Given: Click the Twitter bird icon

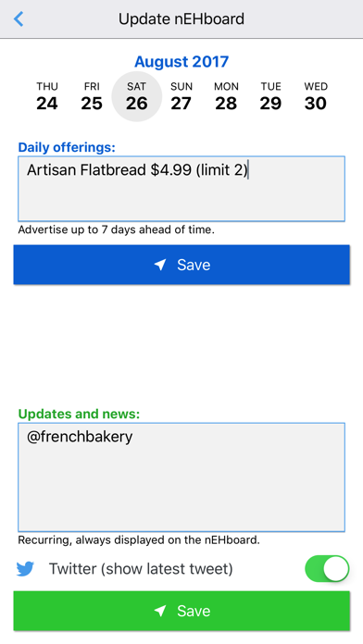Looking at the screenshot, I should pos(25,569).
